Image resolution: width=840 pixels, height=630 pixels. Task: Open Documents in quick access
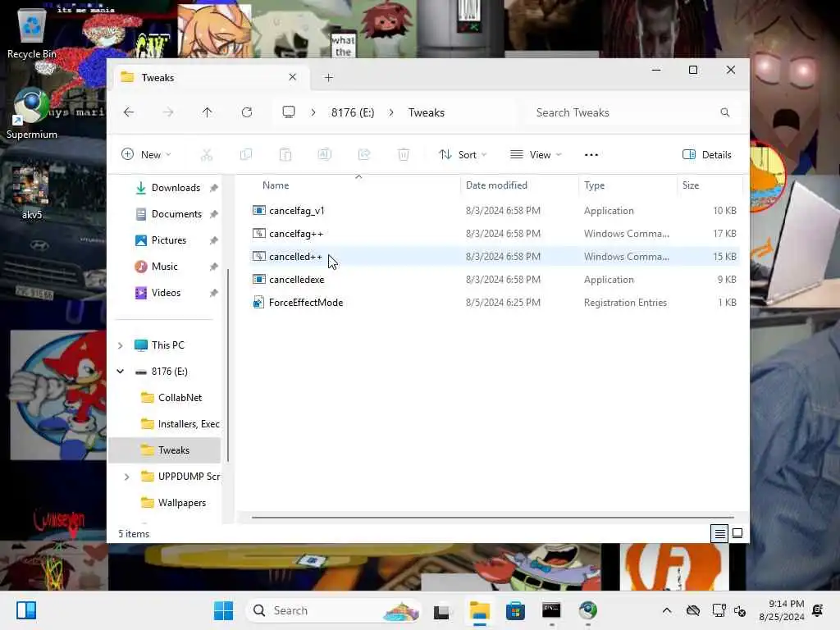pos(176,214)
